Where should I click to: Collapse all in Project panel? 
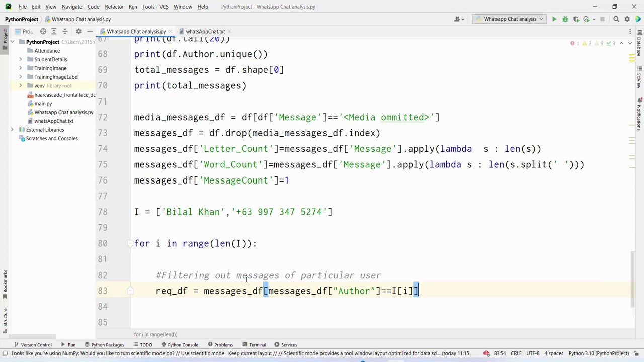click(65, 31)
